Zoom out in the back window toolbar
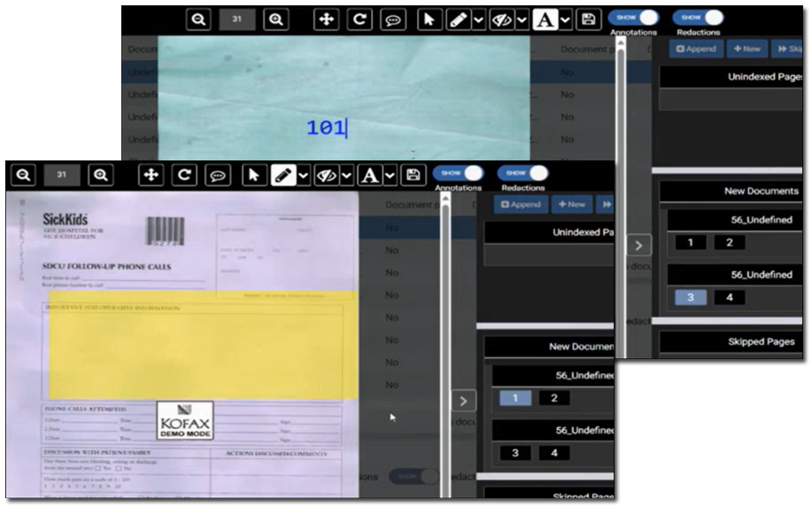 click(x=198, y=19)
